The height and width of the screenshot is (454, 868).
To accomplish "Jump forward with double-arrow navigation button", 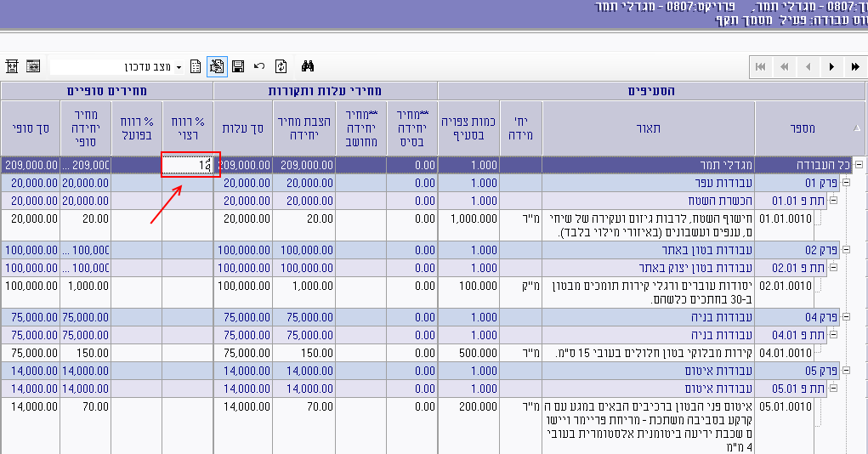I will coord(854,66).
